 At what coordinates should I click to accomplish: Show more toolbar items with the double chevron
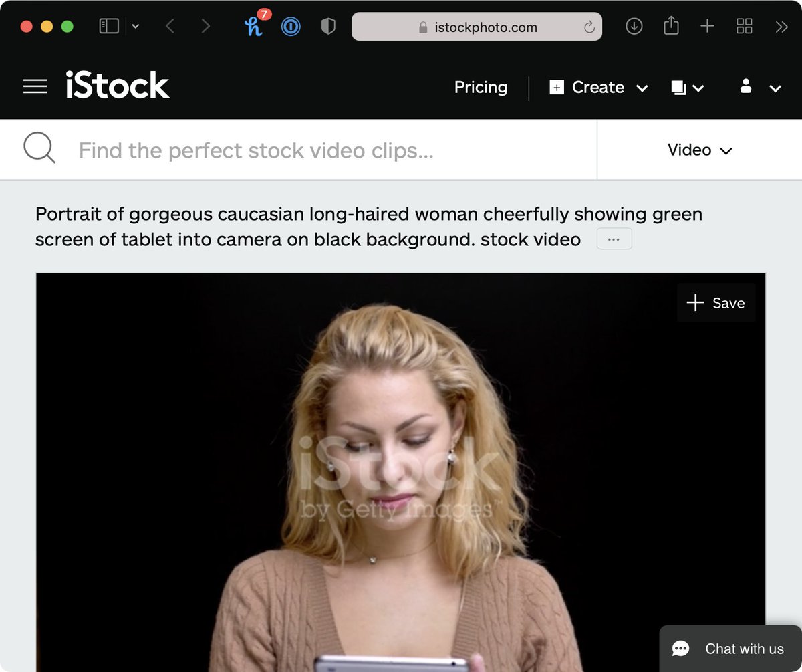point(781,27)
